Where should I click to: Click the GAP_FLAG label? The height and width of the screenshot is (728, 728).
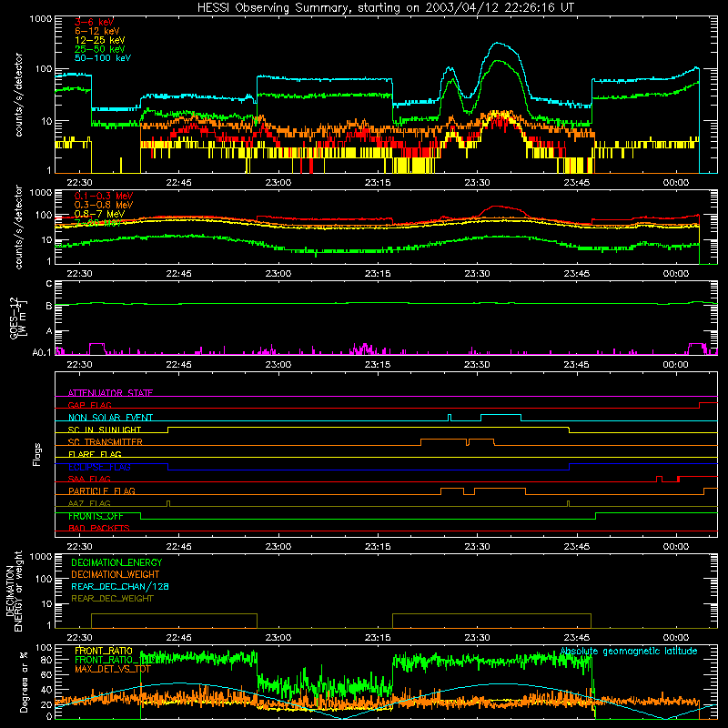pyautogui.click(x=89, y=405)
